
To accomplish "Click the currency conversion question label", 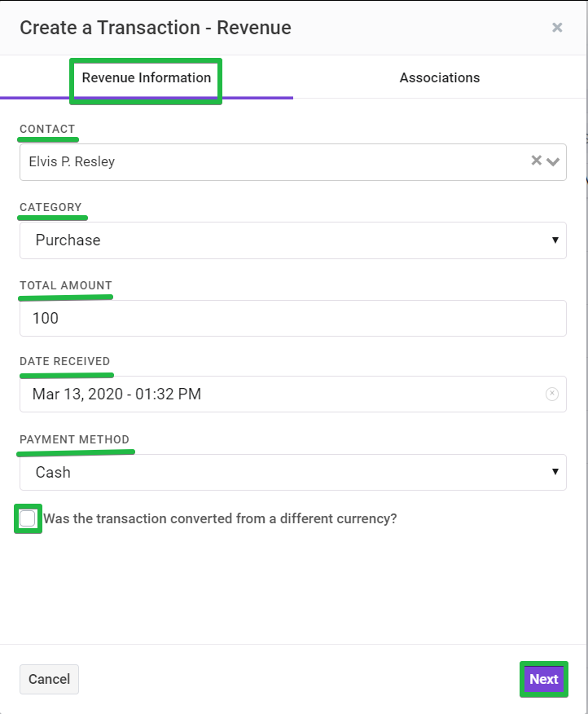I will pos(220,518).
